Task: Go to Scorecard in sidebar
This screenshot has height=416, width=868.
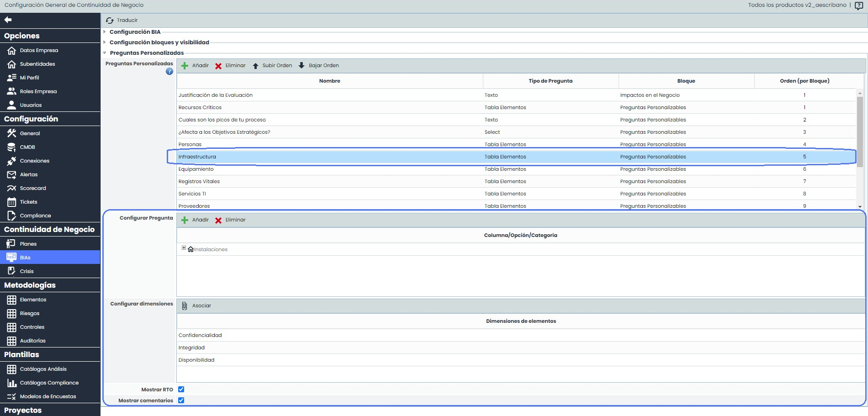Action: coord(33,188)
